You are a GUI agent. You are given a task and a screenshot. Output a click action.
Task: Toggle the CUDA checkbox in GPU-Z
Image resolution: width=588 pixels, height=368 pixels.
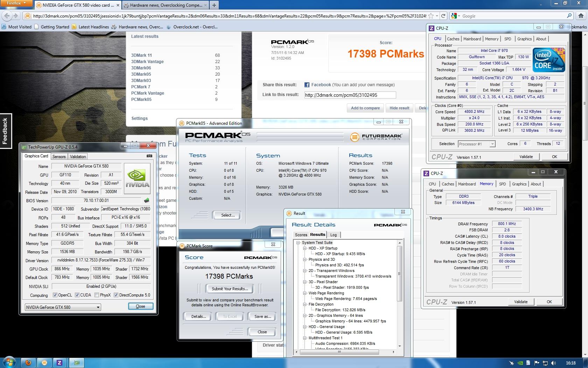point(77,295)
